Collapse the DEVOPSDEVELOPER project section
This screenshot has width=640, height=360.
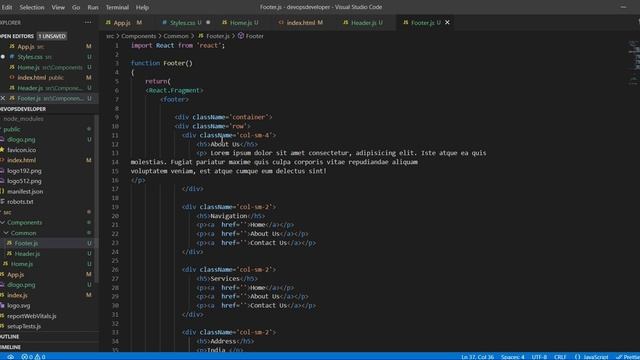(x=23, y=109)
